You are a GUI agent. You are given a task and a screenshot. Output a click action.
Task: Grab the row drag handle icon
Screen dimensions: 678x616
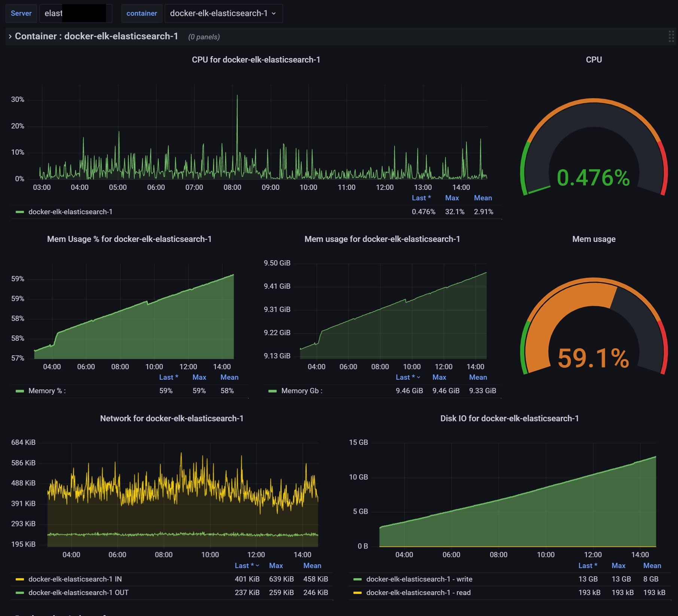[671, 36]
